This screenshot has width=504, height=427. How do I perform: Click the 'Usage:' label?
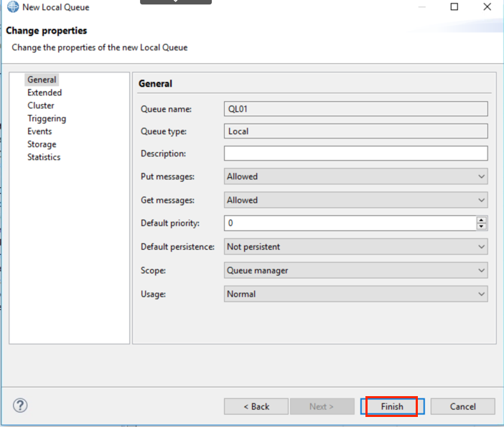click(x=153, y=294)
